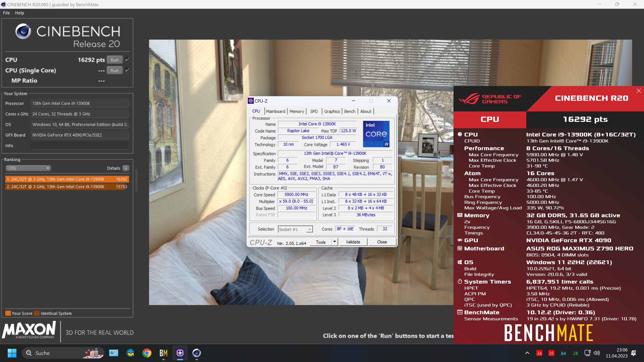
Task: Open the notification bell in taskbar
Action: (634, 353)
